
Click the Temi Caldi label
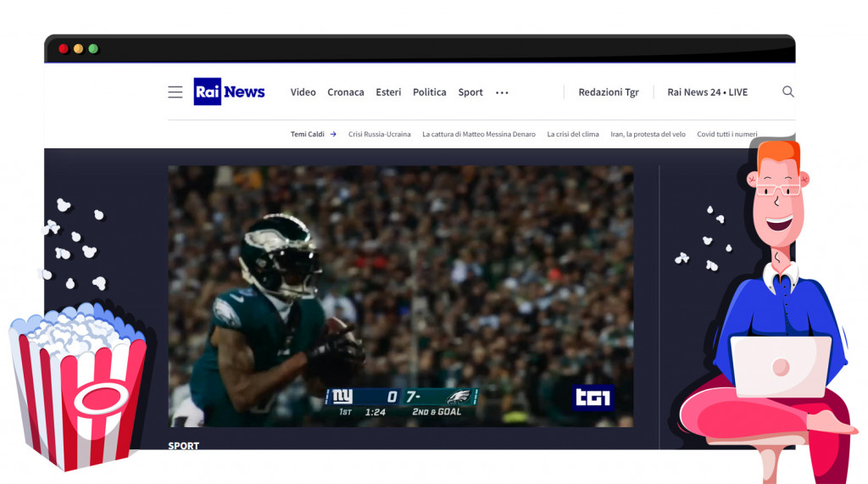[x=307, y=134]
